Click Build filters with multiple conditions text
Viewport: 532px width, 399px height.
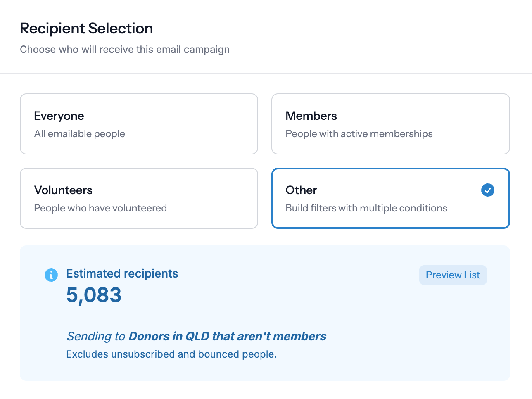(x=366, y=208)
